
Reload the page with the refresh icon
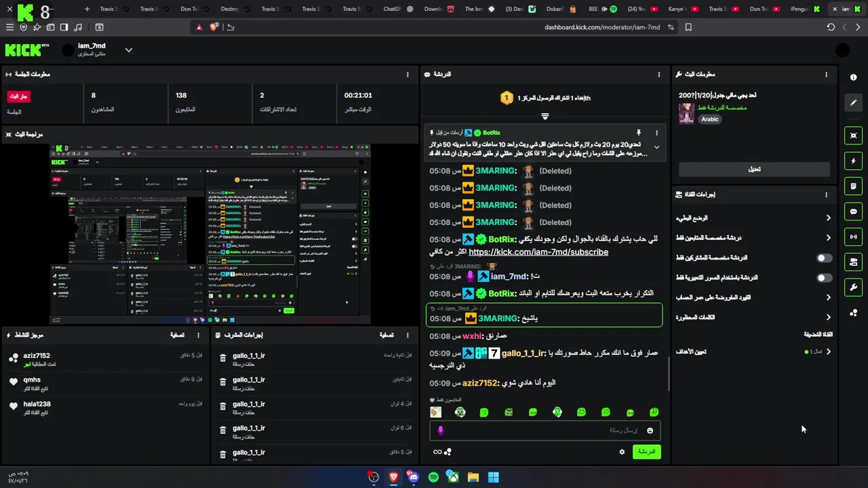[831, 27]
